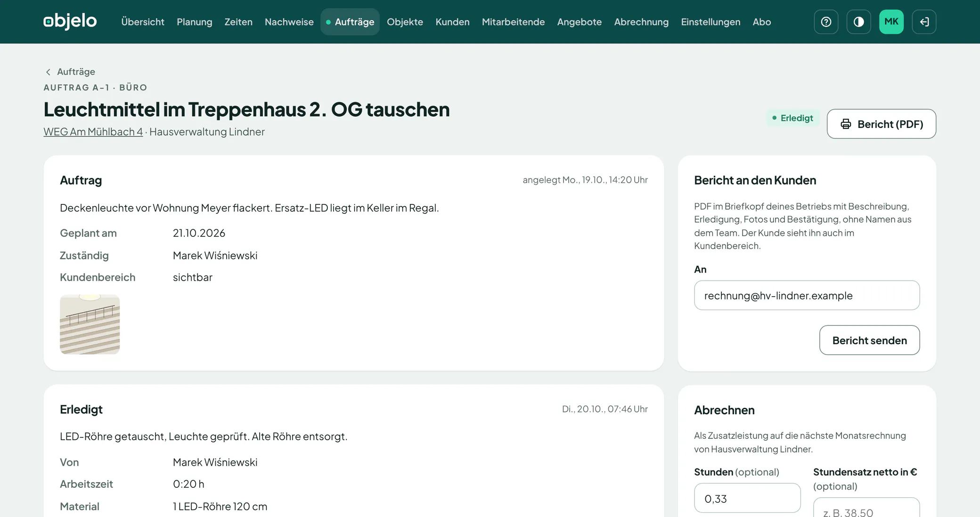Screen dimensions: 980x517
Task: Click the 'Di., 20.10., 07:46 Uhr' timestamp
Action: (x=604, y=409)
